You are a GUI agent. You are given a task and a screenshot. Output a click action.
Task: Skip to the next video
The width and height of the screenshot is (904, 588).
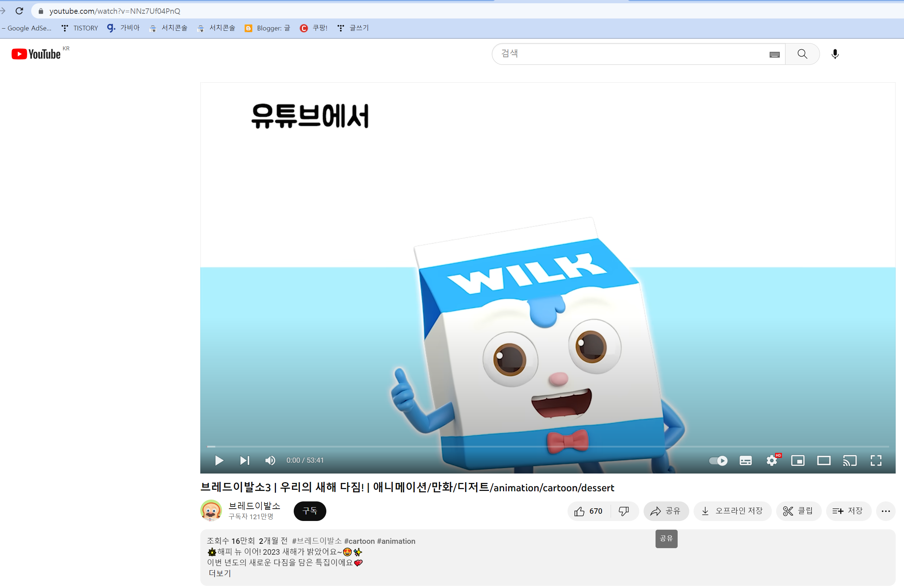tap(244, 460)
